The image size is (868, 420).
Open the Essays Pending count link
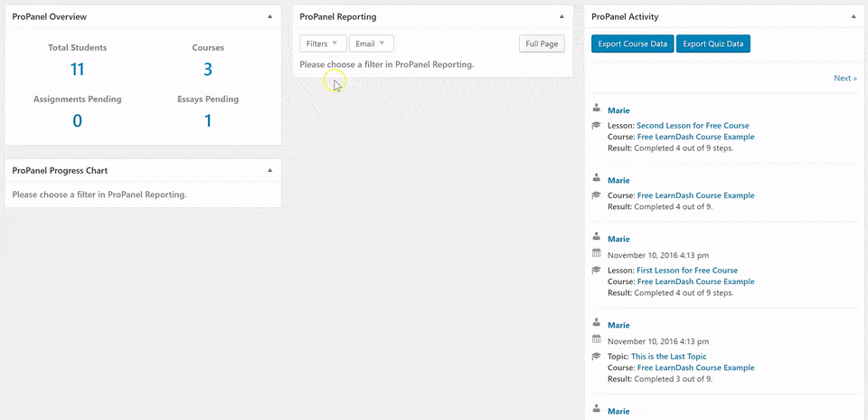(208, 120)
